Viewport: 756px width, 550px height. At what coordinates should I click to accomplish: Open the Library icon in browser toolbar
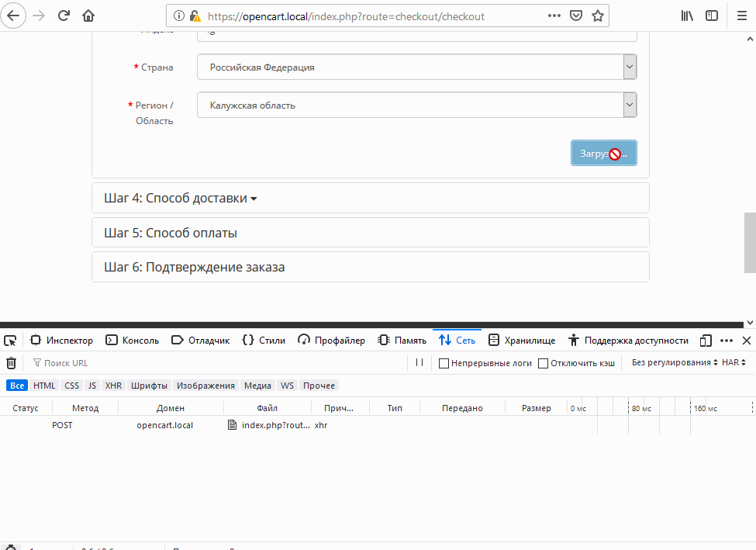click(x=687, y=16)
